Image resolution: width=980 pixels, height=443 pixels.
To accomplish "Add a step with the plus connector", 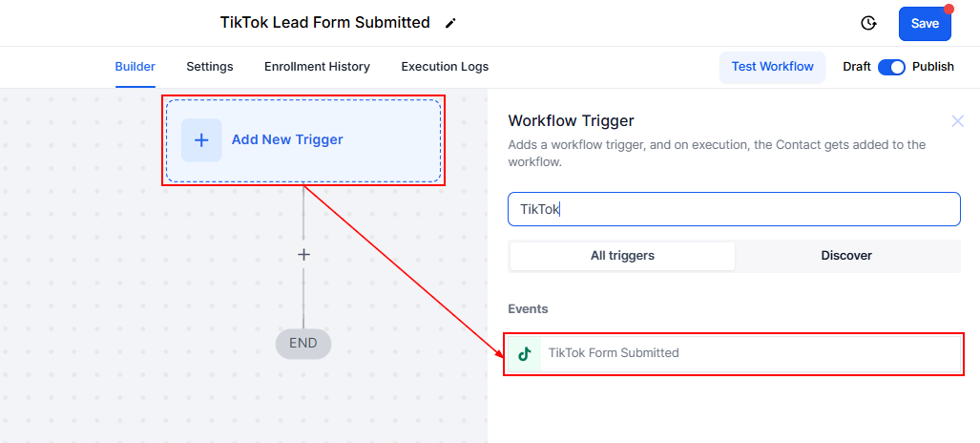I will click(x=303, y=255).
